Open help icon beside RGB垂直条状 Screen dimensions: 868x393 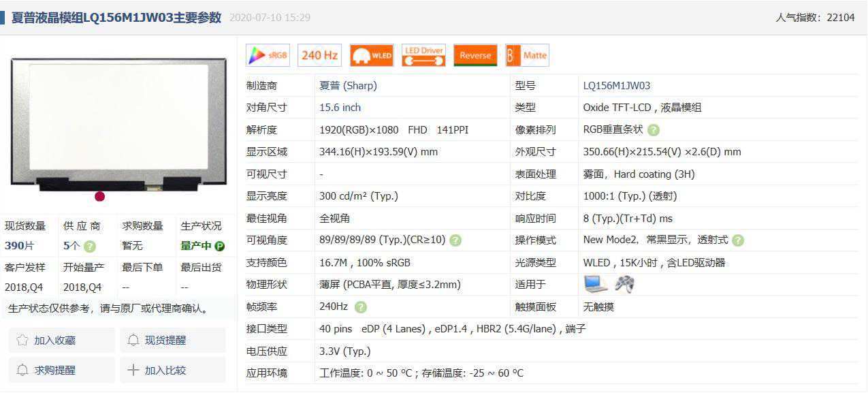click(x=654, y=130)
